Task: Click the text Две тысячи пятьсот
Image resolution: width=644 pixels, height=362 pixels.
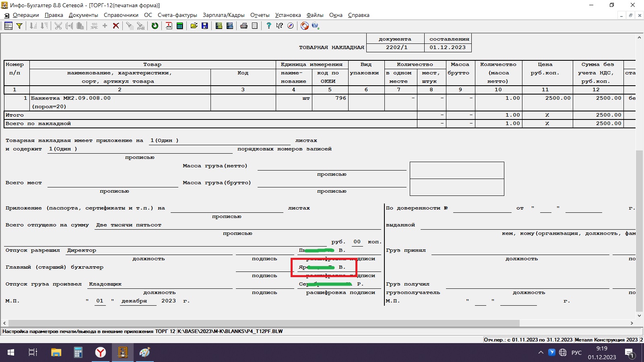Action: (x=129, y=225)
